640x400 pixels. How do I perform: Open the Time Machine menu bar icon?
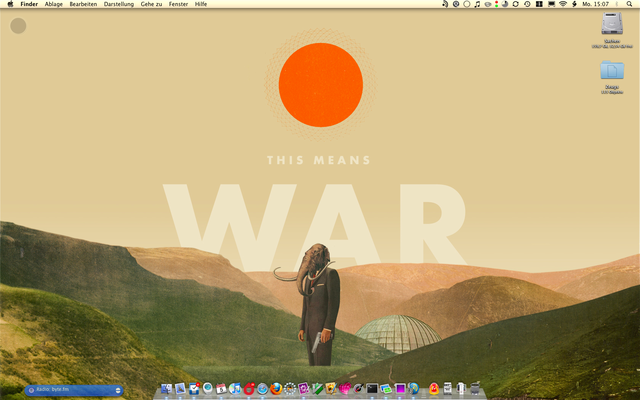tap(527, 4)
